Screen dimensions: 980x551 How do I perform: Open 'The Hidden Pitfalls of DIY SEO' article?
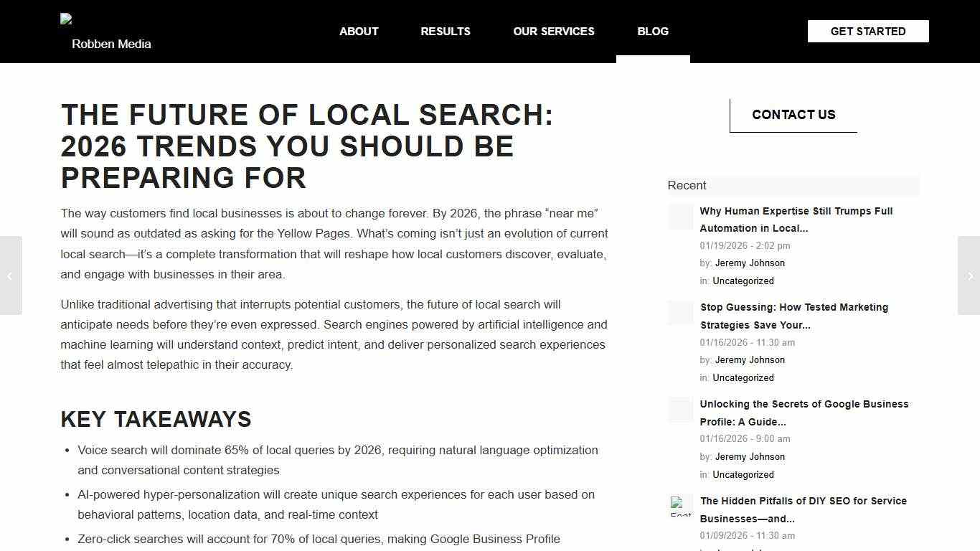tap(803, 509)
